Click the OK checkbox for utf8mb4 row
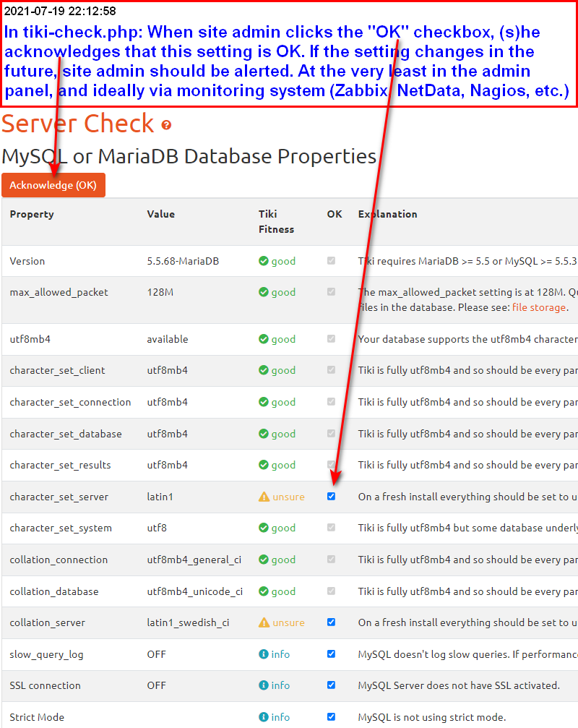578x728 pixels. tap(331, 338)
